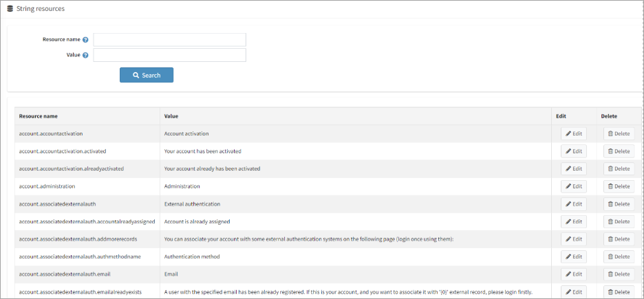Delete the account.accountactivation resource
The width and height of the screenshot is (644, 299).
[619, 133]
